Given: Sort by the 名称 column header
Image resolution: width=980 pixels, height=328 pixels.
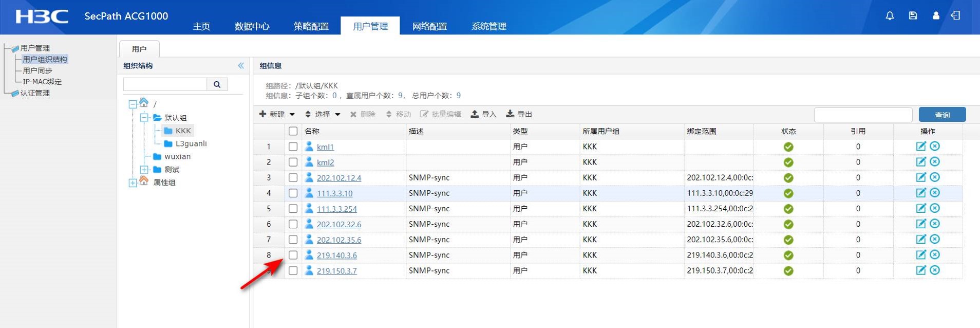Looking at the screenshot, I should (x=312, y=131).
